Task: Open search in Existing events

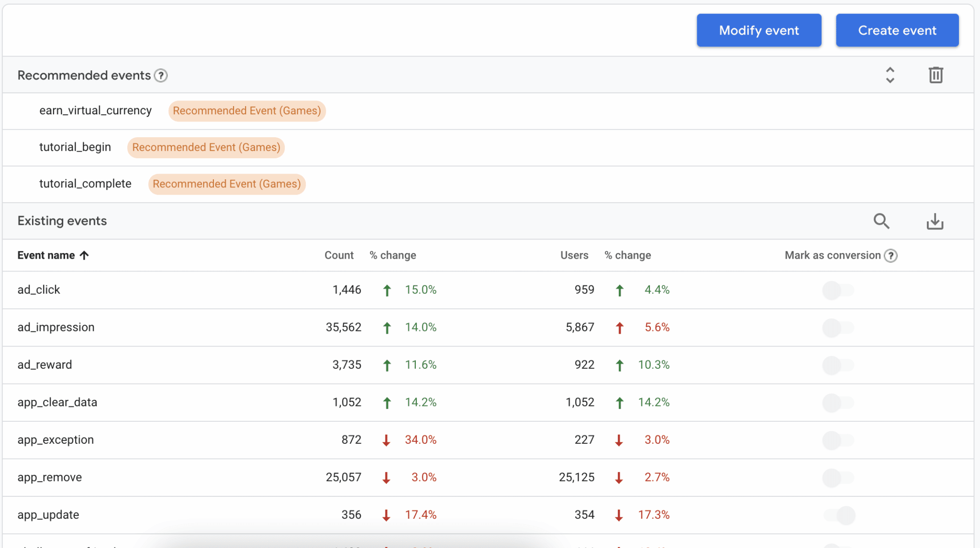Action: pos(881,221)
